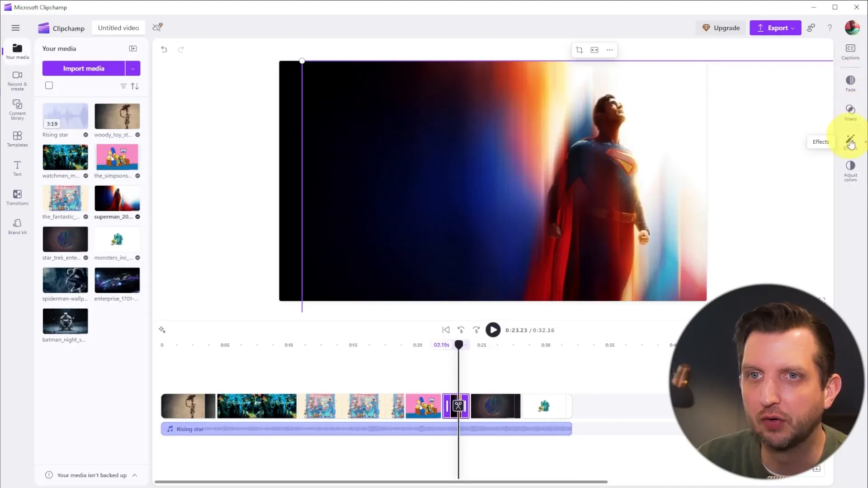The height and width of the screenshot is (488, 868).
Task: Select the Rising star audio thumbnail
Action: click(65, 116)
